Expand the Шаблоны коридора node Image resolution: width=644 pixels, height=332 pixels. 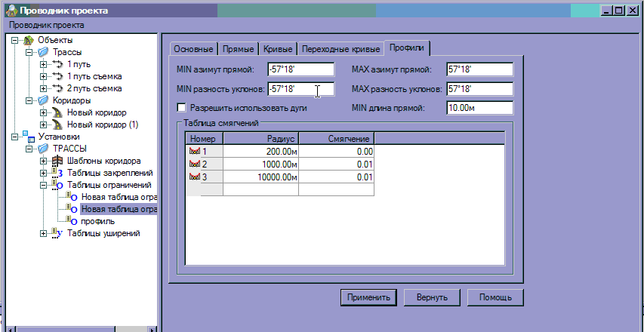(x=43, y=161)
